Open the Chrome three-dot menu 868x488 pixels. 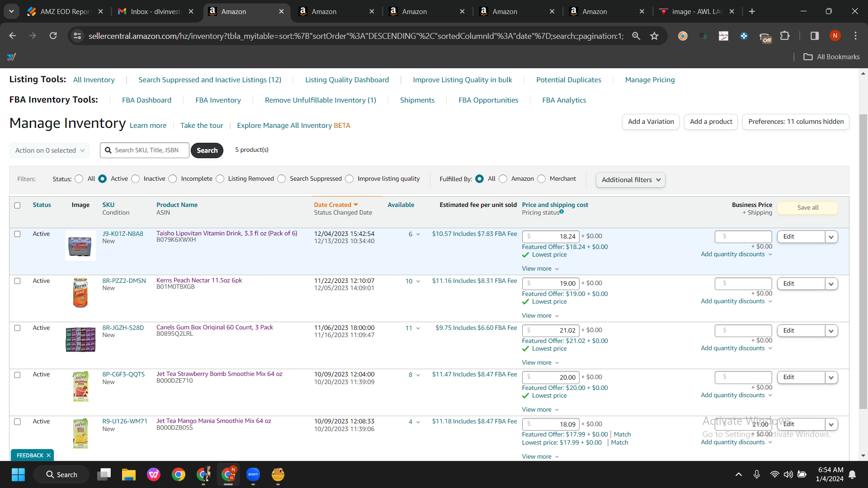(855, 36)
